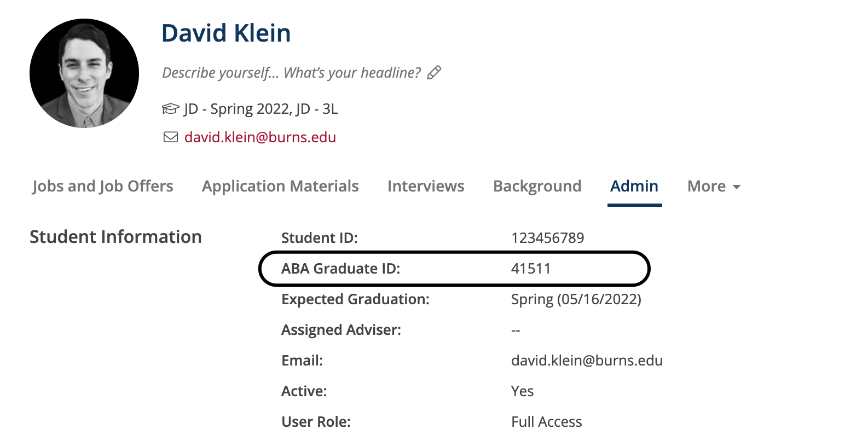
Task: Click the Active status Yes value
Action: [522, 391]
